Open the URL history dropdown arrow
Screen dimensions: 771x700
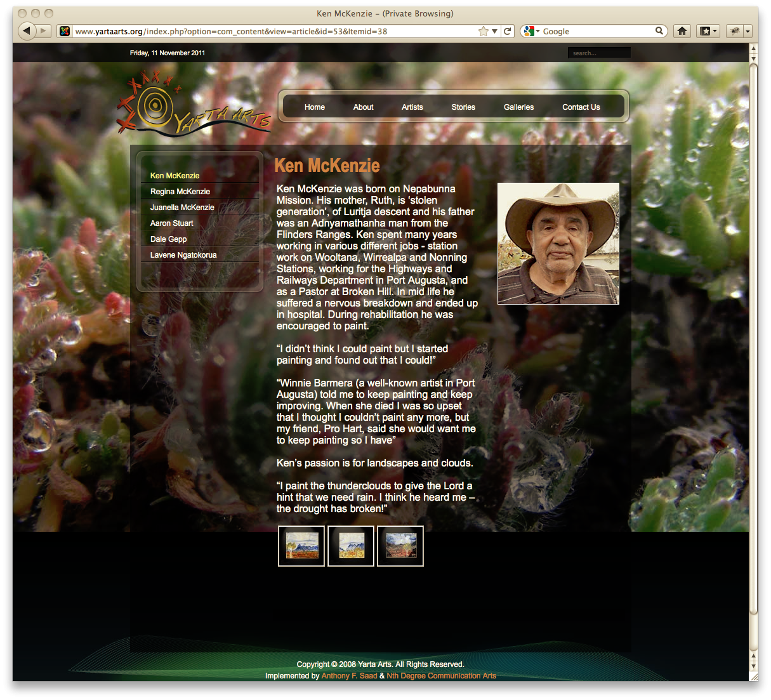point(494,31)
